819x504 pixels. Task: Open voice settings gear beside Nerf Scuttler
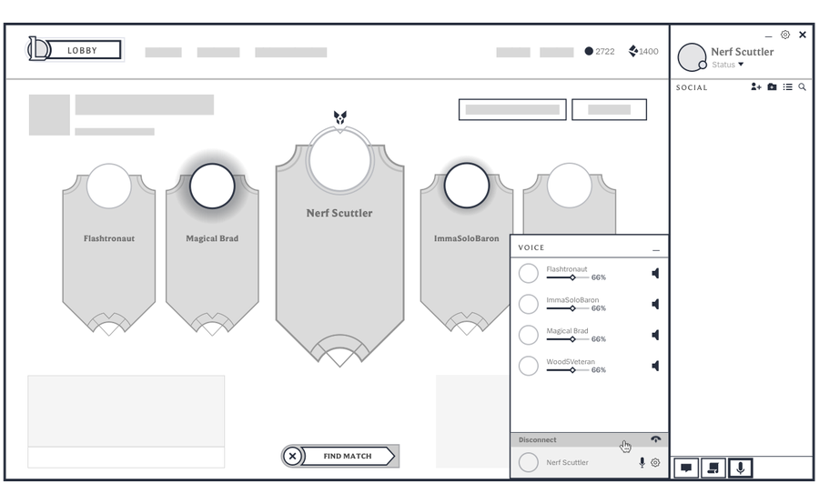point(655,462)
